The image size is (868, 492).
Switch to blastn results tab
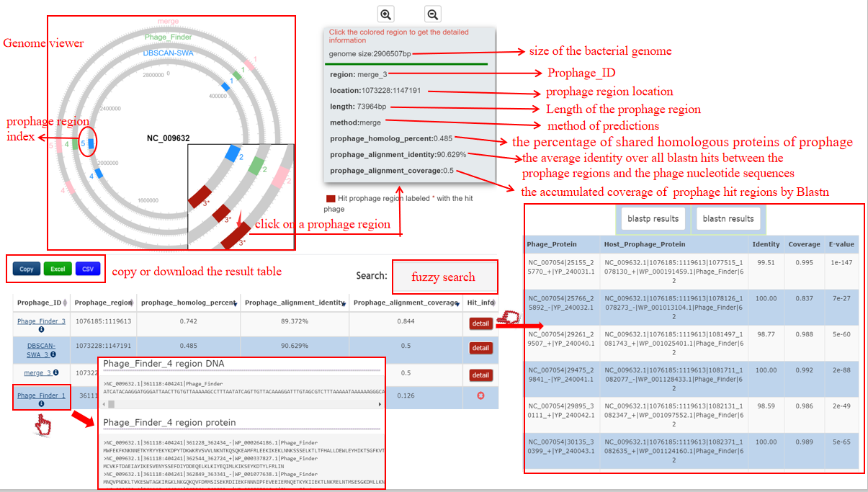click(728, 219)
